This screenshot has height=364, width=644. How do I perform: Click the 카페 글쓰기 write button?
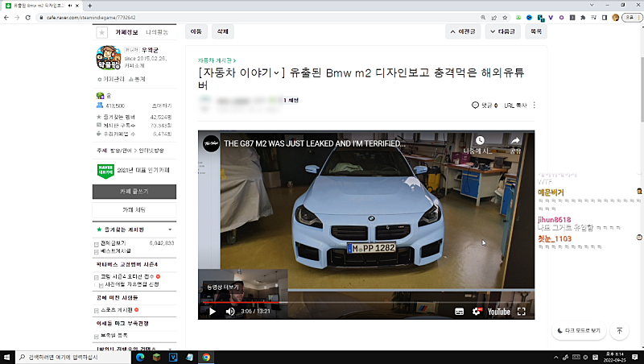click(134, 192)
